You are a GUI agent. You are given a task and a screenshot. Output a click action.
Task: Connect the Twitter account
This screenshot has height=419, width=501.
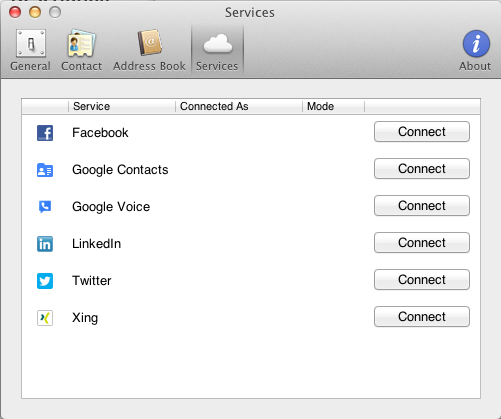(x=422, y=280)
